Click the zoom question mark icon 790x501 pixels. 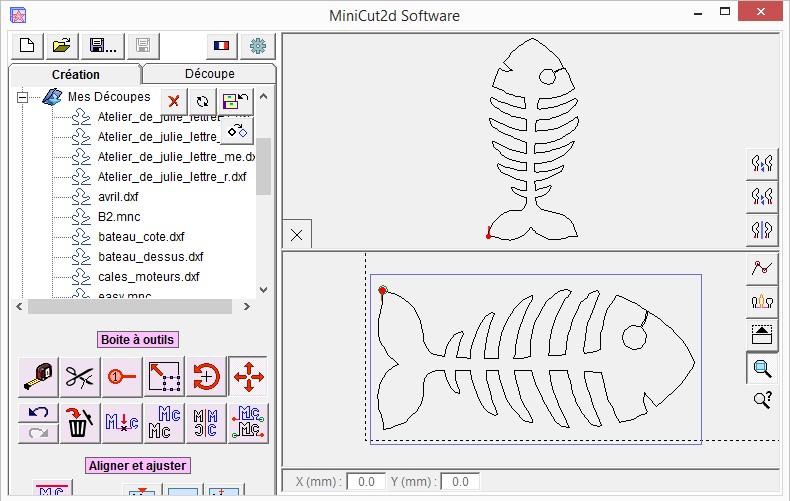tap(763, 400)
